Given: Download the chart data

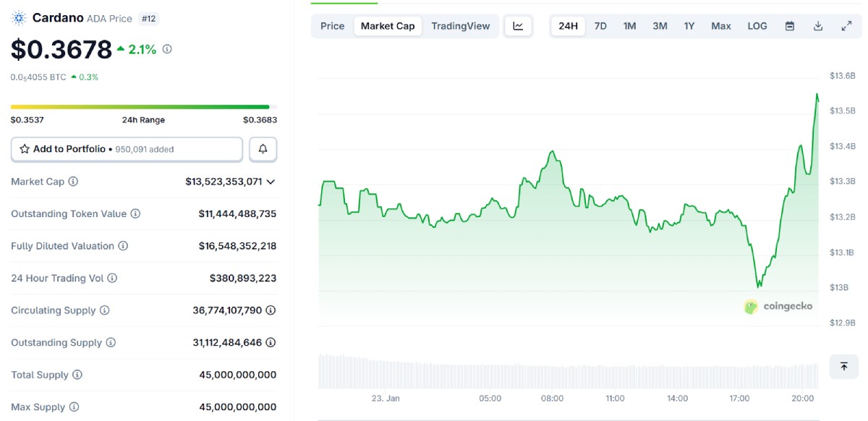Looking at the screenshot, I should [x=818, y=26].
